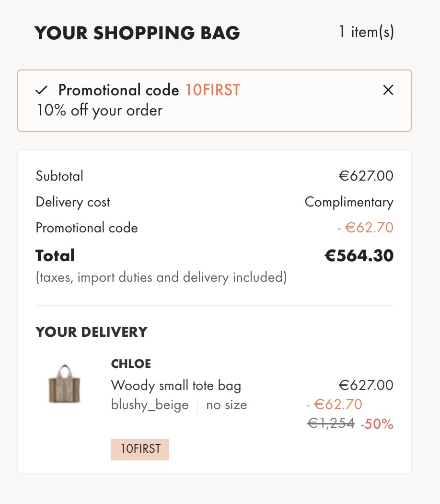Remove the 10FIRST promotional code

click(388, 90)
